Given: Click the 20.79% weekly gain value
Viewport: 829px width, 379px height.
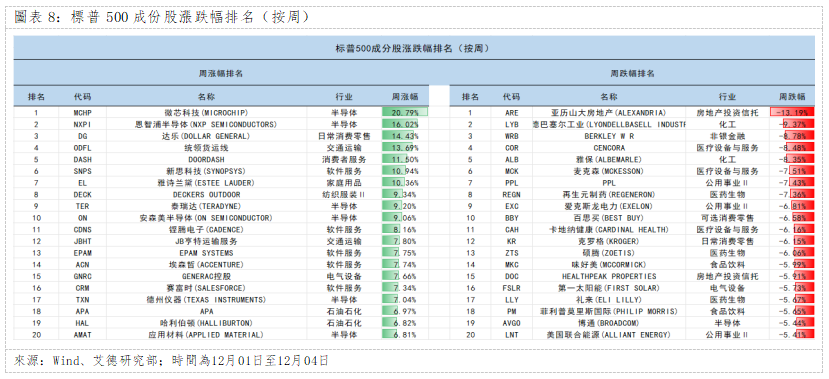Looking at the screenshot, I should coord(405,113).
